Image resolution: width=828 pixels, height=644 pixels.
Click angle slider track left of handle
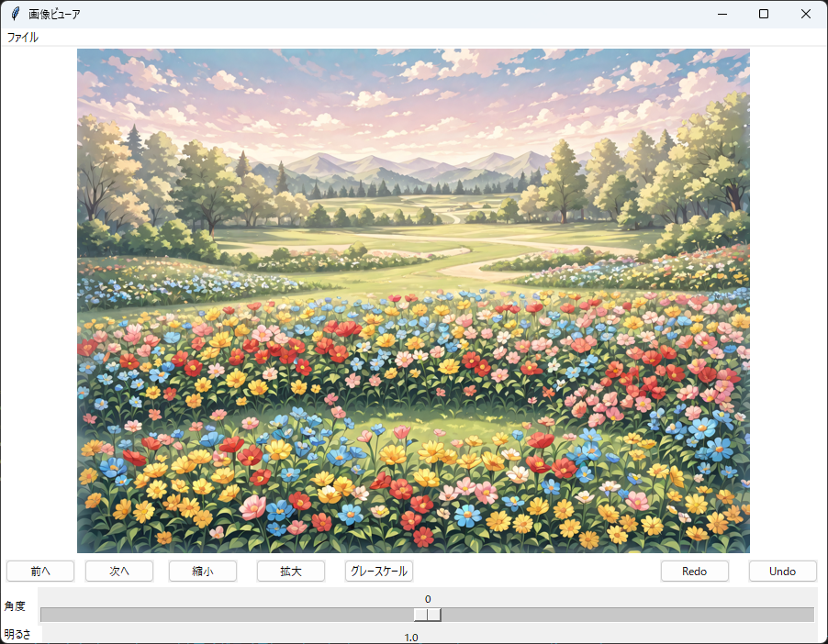229,615
